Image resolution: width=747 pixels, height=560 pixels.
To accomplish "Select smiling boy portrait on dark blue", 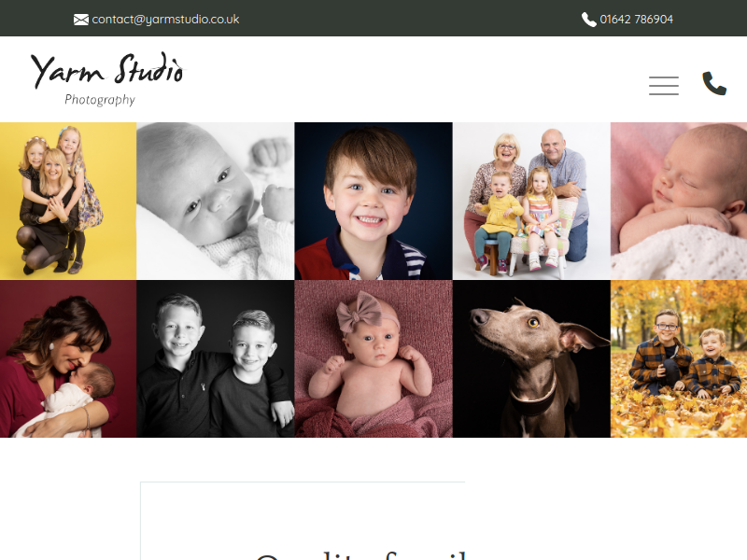I will pyautogui.click(x=373, y=201).
